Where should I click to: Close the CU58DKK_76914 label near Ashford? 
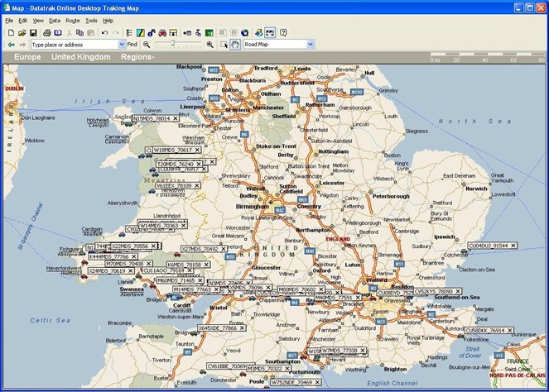[x=510, y=331]
